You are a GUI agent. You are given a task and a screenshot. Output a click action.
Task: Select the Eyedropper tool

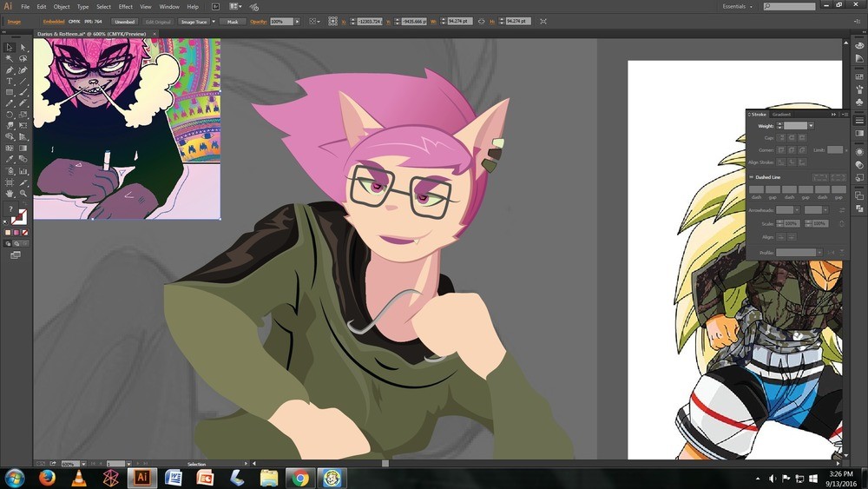(x=10, y=160)
